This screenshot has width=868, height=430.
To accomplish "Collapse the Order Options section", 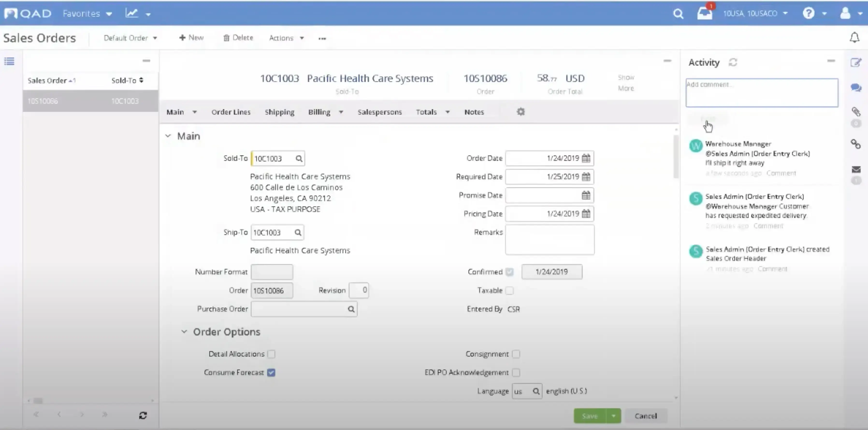I will 184,332.
